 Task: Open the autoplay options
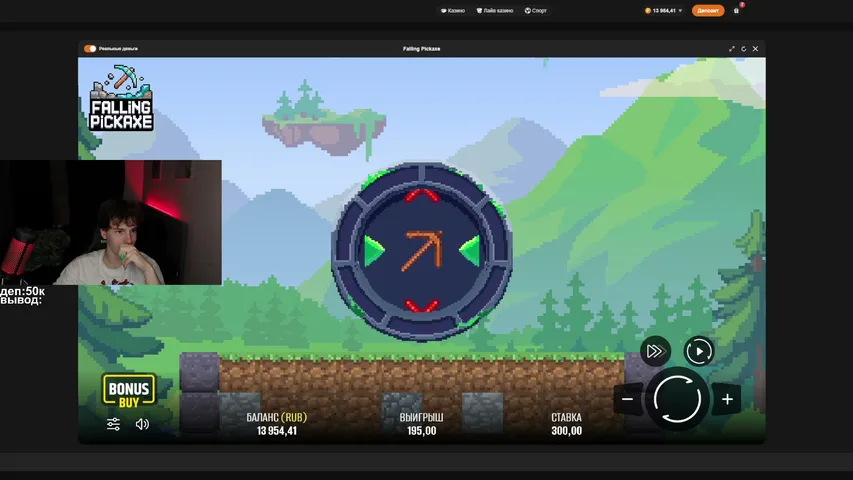(699, 351)
